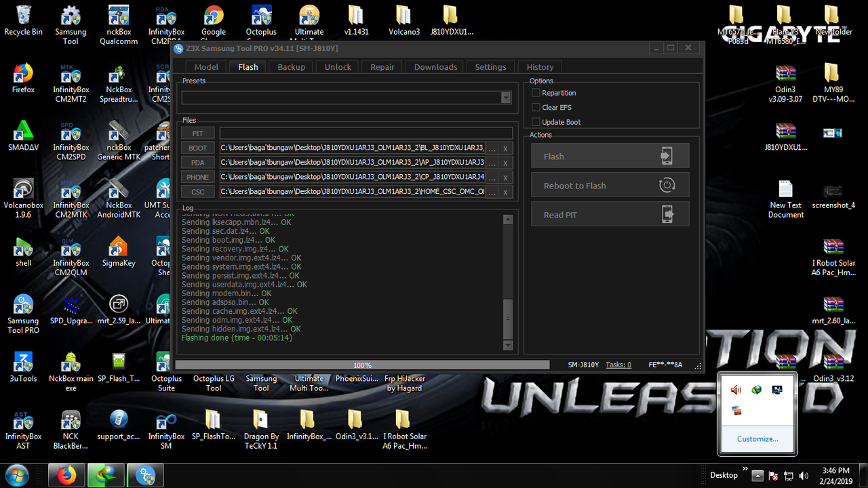This screenshot has height=488, width=868.
Task: Click the CSC file select button
Action: [x=198, y=192]
